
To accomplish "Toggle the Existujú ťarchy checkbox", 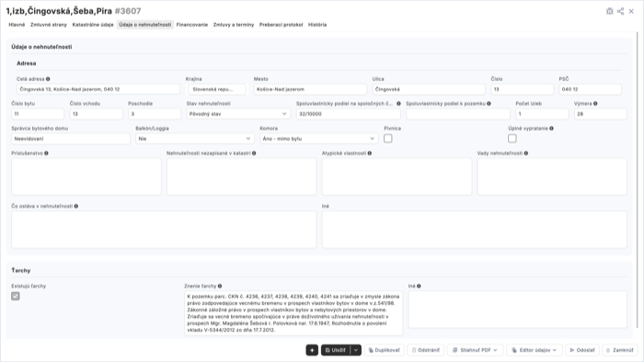I will [x=16, y=297].
